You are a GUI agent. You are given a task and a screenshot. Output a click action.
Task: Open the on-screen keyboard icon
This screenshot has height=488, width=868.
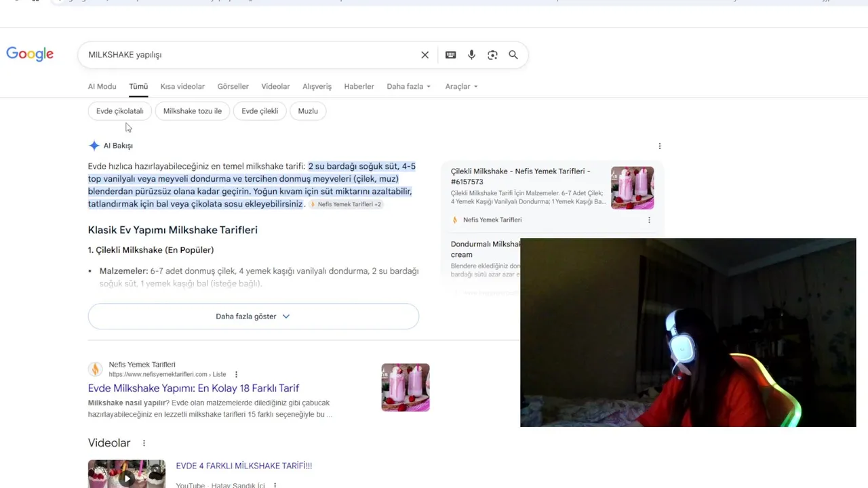(450, 55)
